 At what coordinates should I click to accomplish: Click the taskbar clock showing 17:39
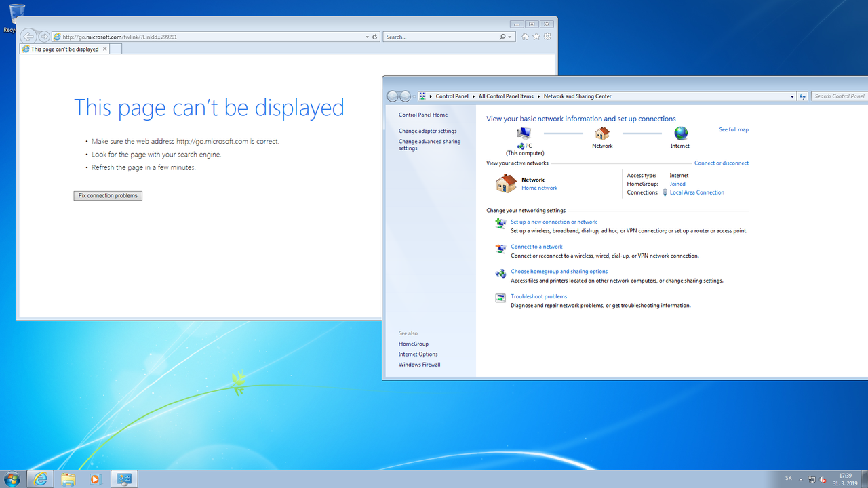(845, 479)
